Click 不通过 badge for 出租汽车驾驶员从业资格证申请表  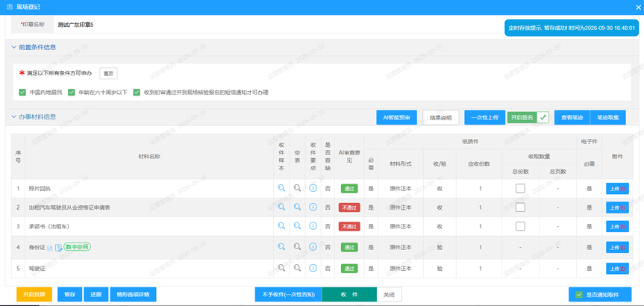(349, 207)
